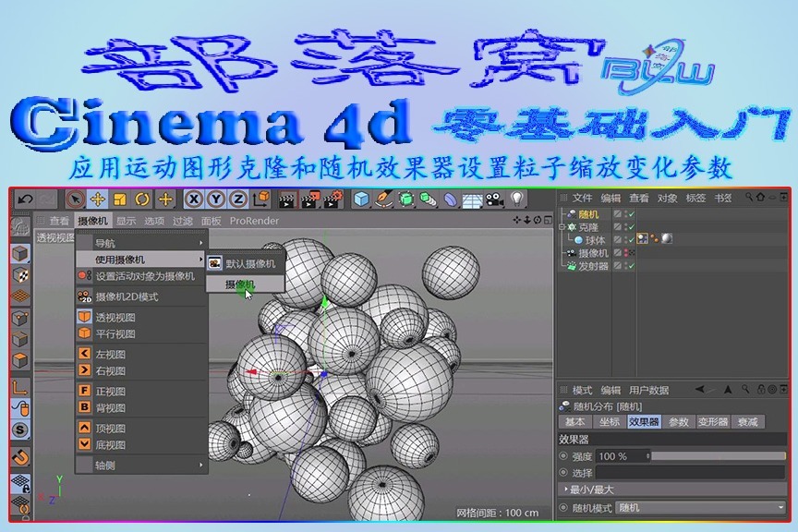
Task: Activate the Rotate tool
Action: (x=142, y=199)
